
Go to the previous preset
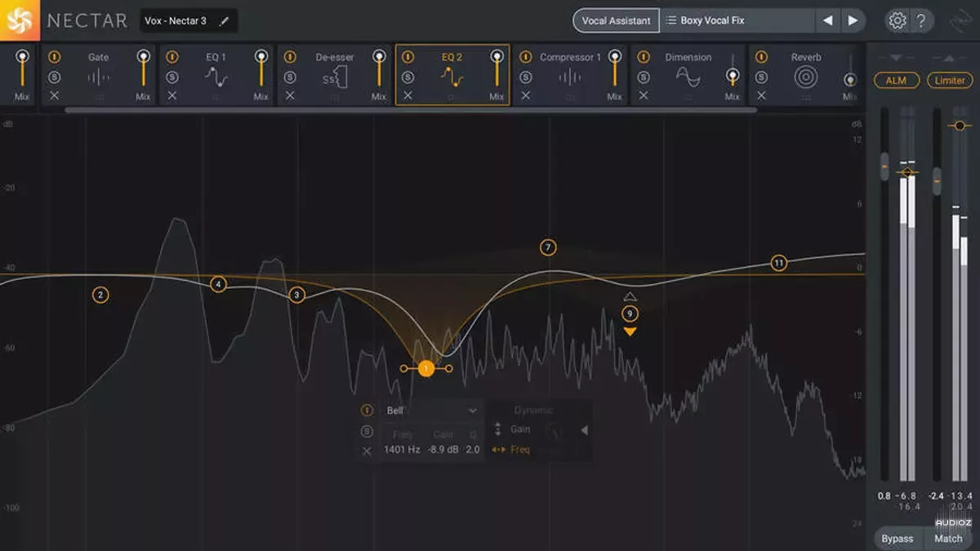pos(828,20)
